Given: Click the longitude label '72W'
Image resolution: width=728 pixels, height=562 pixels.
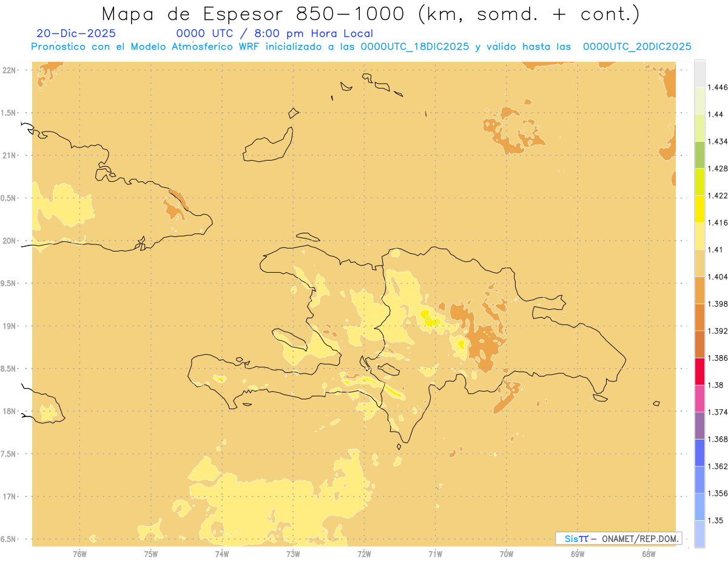Looking at the screenshot, I should [364, 554].
